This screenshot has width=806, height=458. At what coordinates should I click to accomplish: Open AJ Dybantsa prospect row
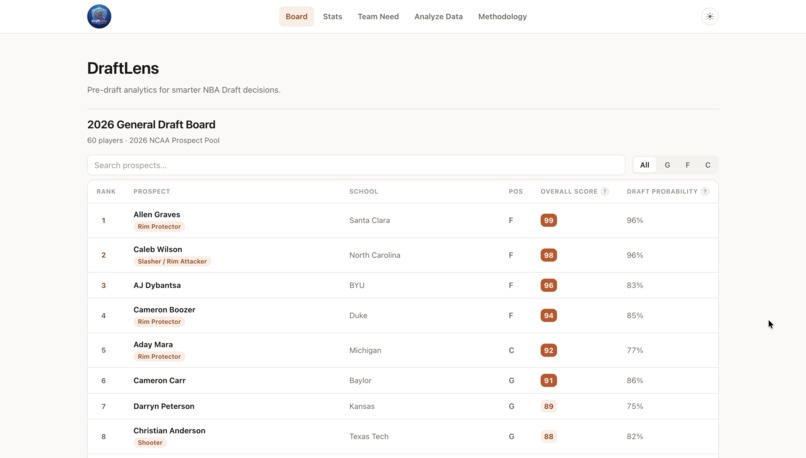[x=402, y=285]
